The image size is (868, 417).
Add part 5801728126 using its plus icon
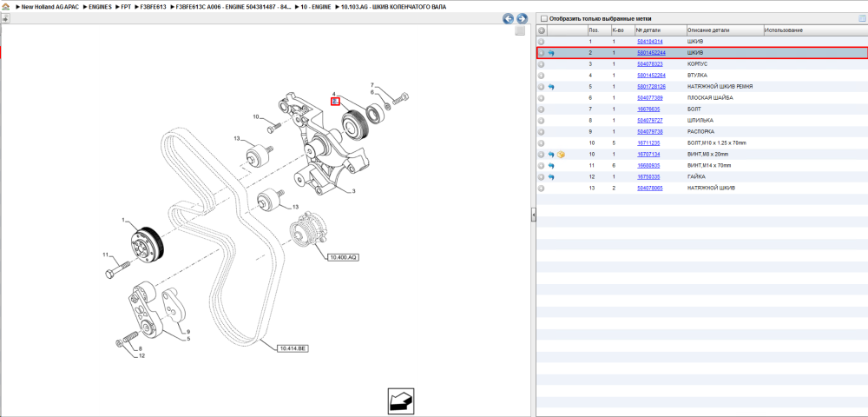click(542, 87)
